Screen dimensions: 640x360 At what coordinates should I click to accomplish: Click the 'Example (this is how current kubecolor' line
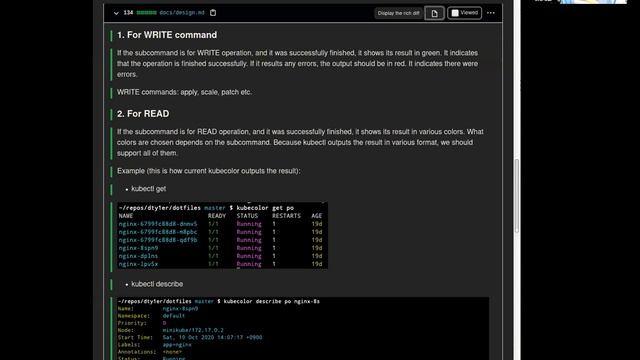(209, 171)
